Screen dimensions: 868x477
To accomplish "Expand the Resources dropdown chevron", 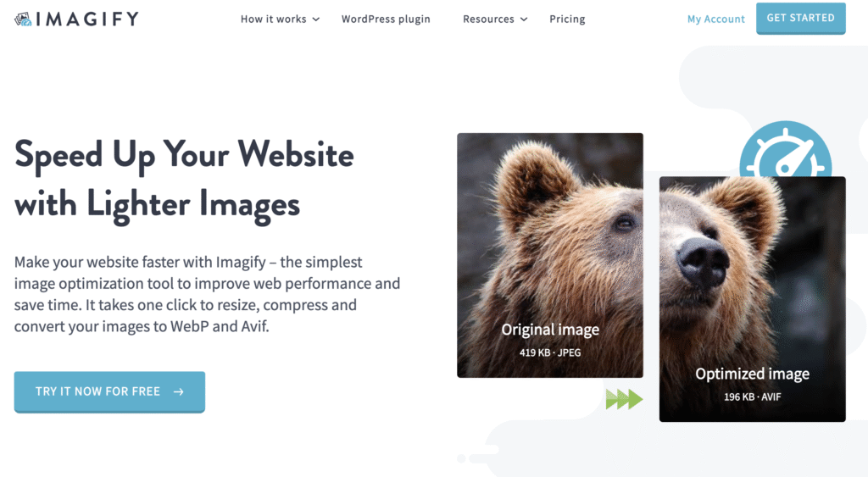I will pyautogui.click(x=524, y=19).
